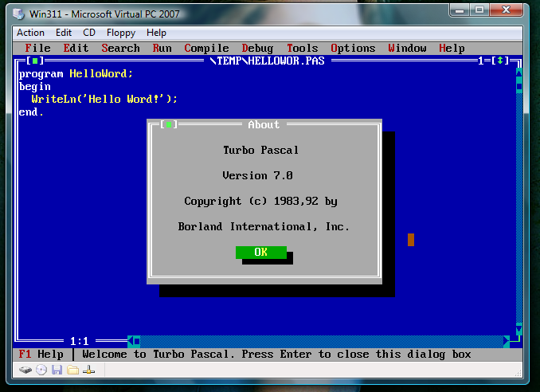Open the Tools menu

(x=303, y=49)
